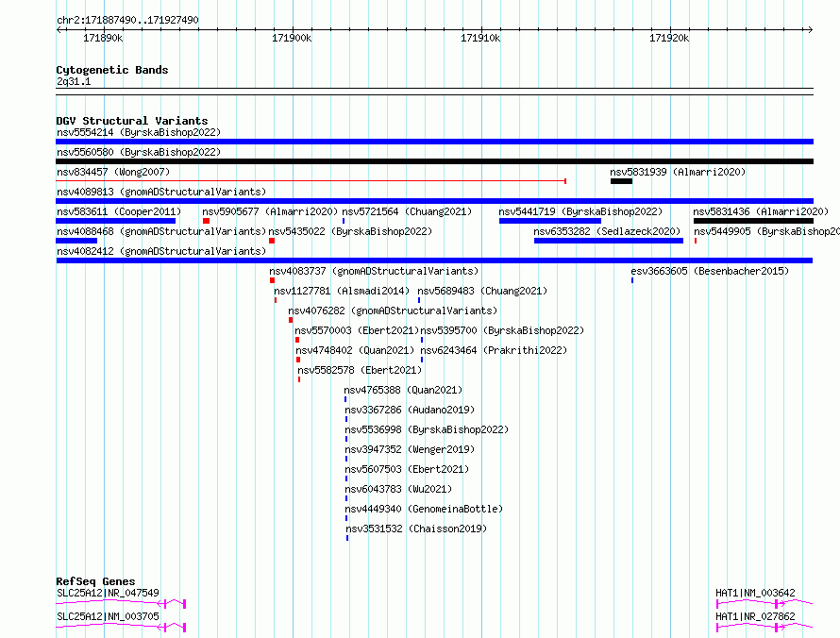This screenshot has width=840, height=638.
Task: Select nsv5905677 (Almarri2020) label
Action: tap(270, 211)
